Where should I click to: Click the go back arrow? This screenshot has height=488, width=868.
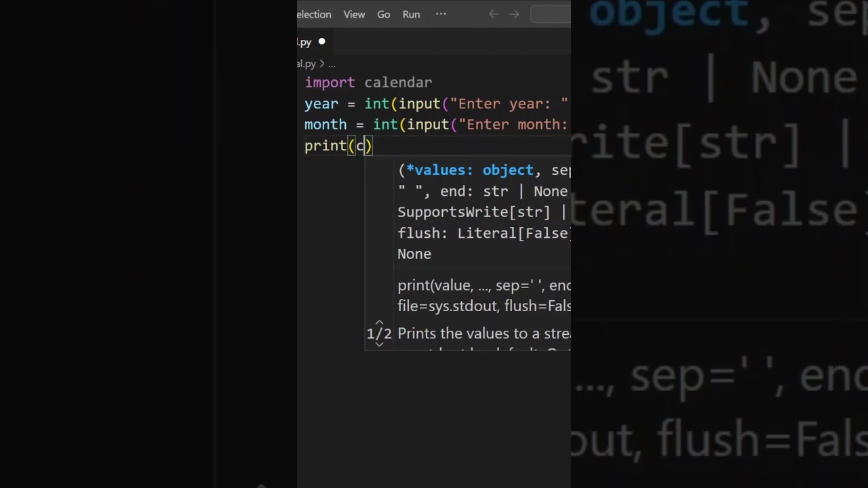tap(494, 14)
